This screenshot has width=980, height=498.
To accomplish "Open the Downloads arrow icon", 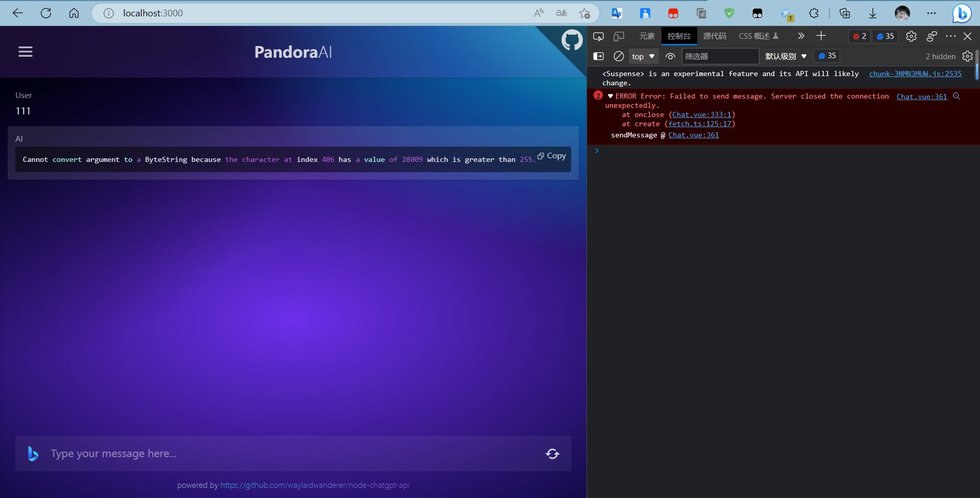I will [x=873, y=13].
